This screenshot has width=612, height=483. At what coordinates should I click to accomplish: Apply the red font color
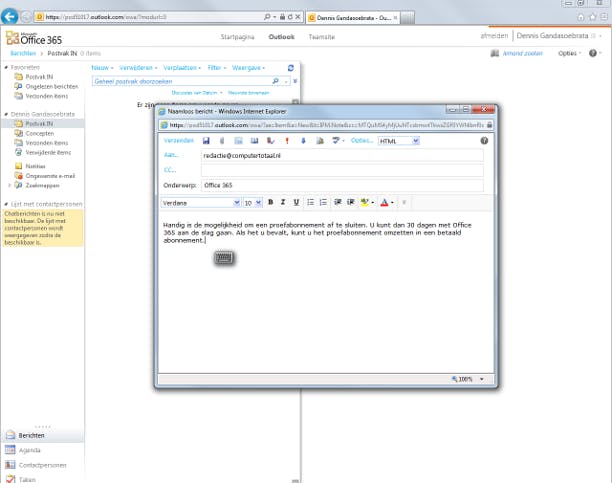(x=384, y=202)
